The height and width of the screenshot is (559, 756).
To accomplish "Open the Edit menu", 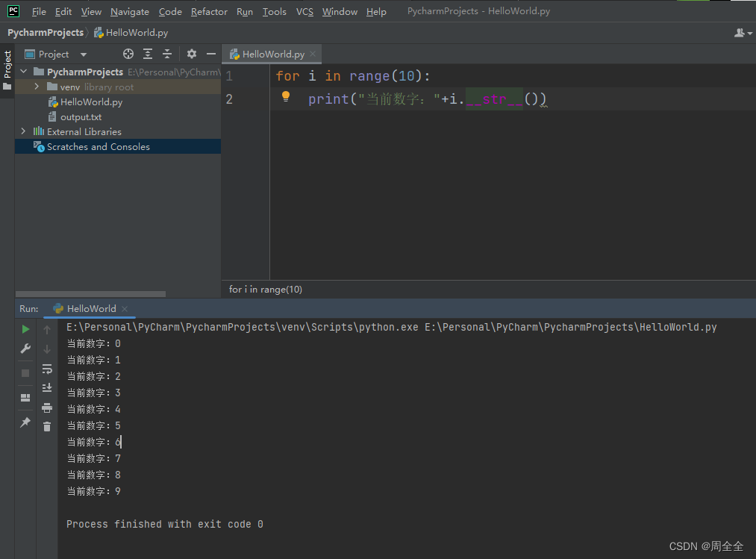I will (63, 12).
